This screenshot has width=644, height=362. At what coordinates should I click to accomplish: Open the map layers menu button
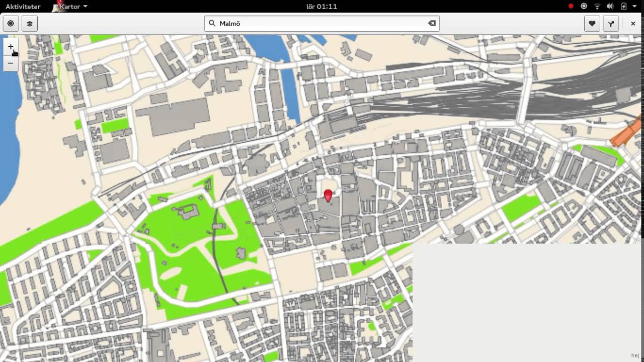30,23
